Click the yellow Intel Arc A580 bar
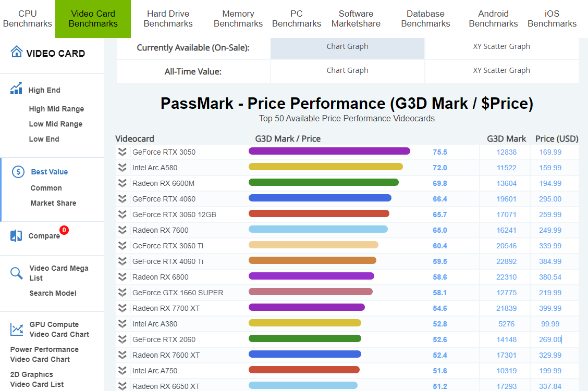 pyautogui.click(x=325, y=167)
